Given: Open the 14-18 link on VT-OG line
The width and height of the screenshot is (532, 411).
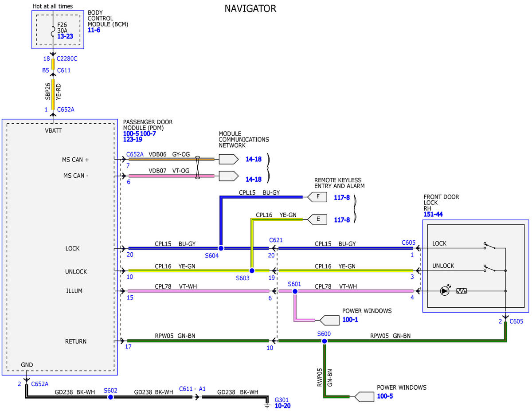Looking at the screenshot, I should tap(254, 180).
